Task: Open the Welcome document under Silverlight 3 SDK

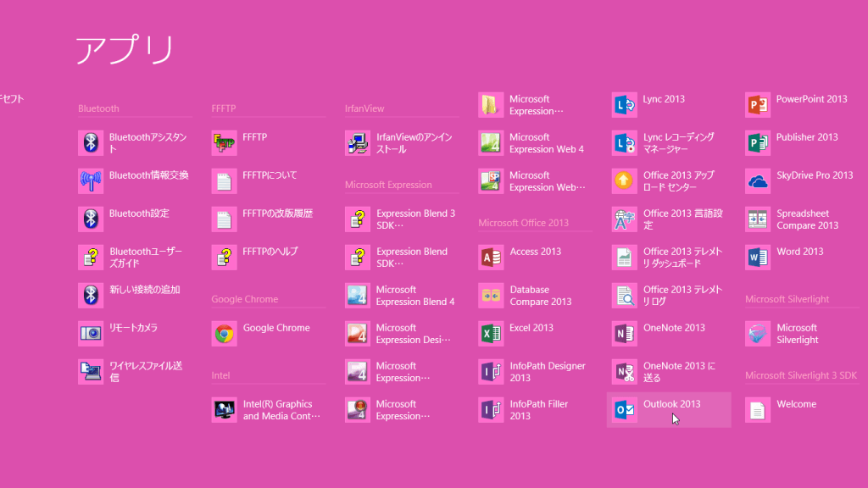Action: (x=781, y=410)
